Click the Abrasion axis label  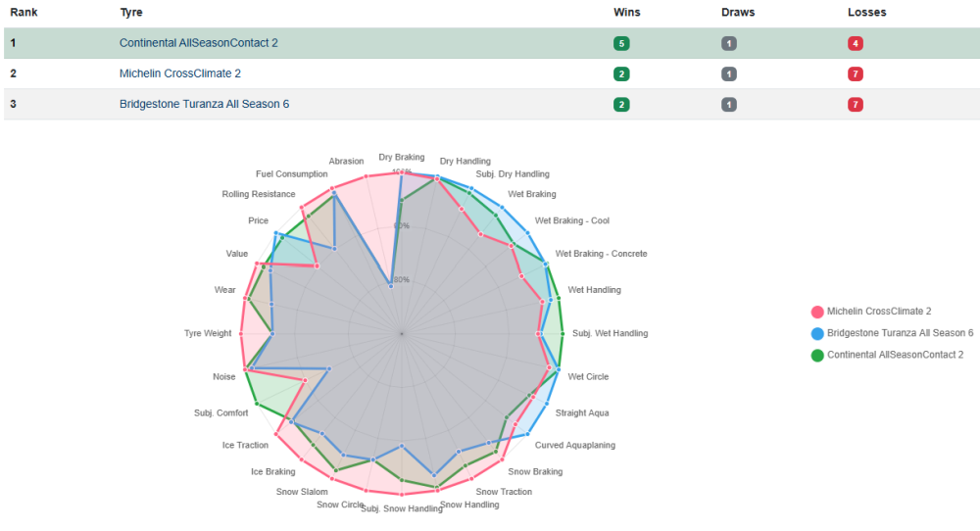tap(346, 162)
